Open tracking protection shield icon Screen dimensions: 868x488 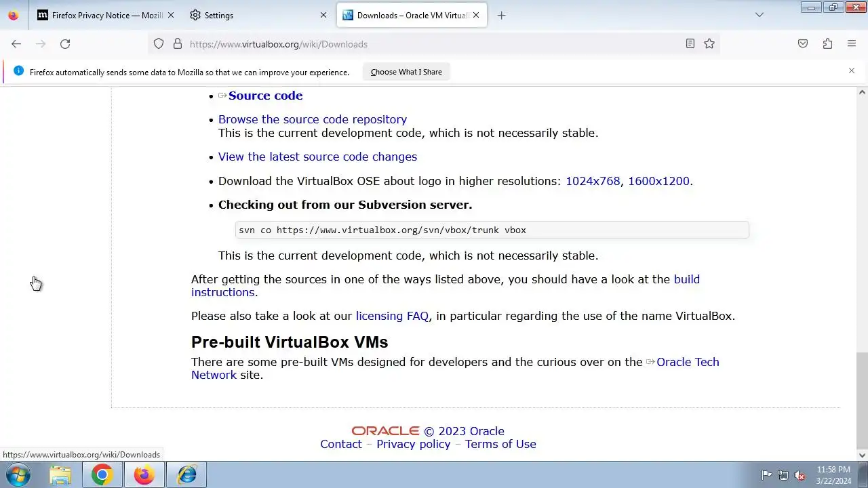(159, 44)
